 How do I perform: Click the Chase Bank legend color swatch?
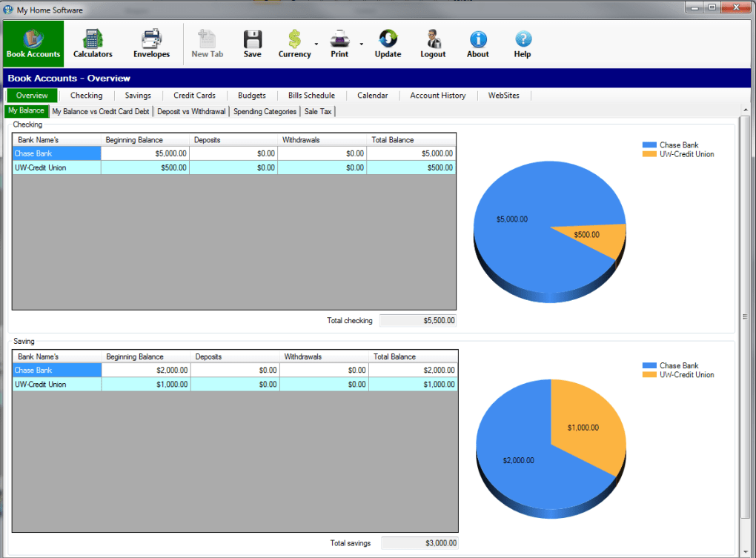click(x=651, y=145)
